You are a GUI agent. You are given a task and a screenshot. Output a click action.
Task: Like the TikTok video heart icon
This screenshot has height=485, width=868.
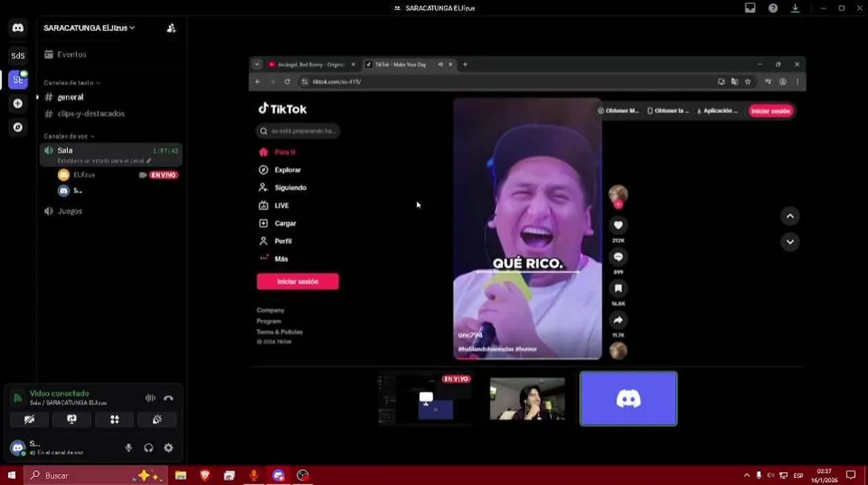tap(618, 225)
